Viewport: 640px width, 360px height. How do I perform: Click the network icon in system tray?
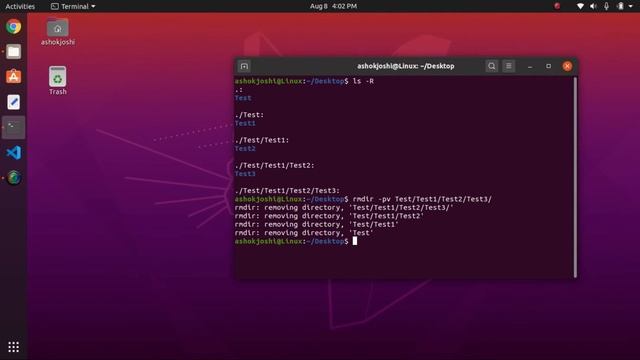(x=580, y=6)
